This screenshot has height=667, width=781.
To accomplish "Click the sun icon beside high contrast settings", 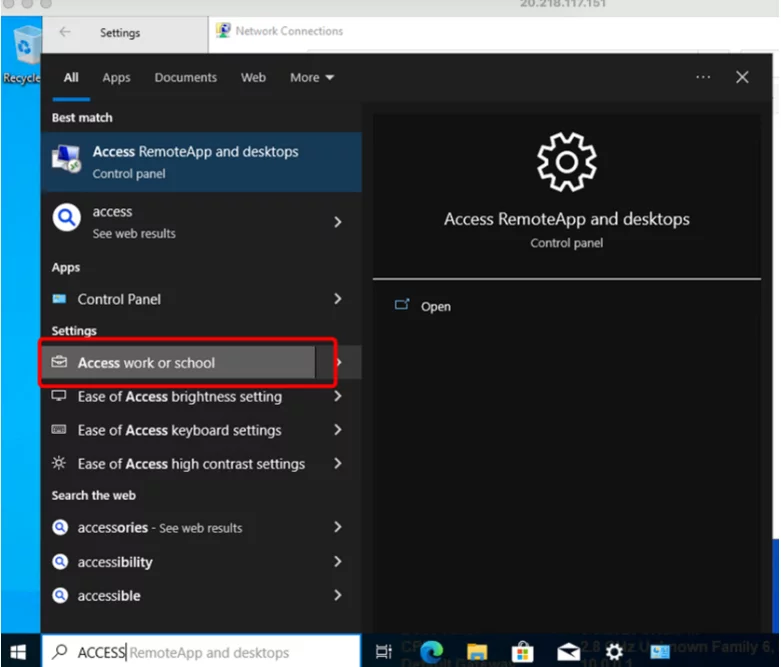I will point(59,463).
